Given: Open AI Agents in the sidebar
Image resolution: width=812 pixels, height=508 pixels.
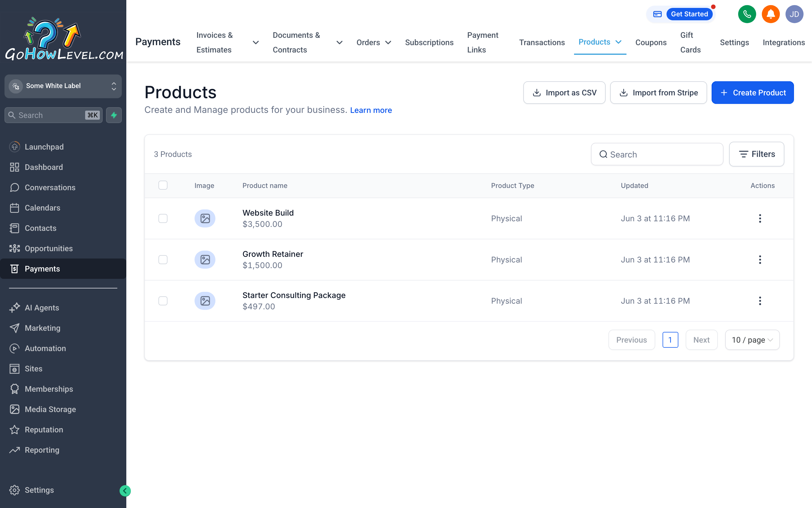Looking at the screenshot, I should point(63,308).
